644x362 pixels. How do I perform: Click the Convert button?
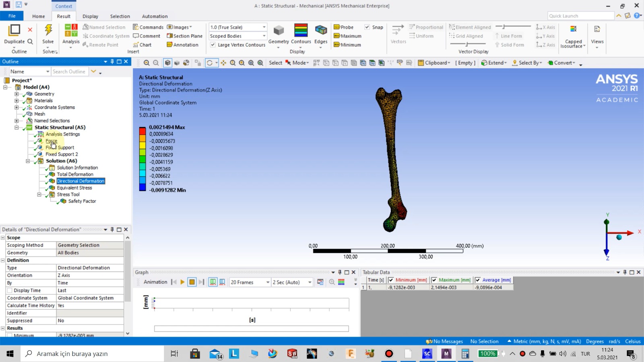[562, 63]
